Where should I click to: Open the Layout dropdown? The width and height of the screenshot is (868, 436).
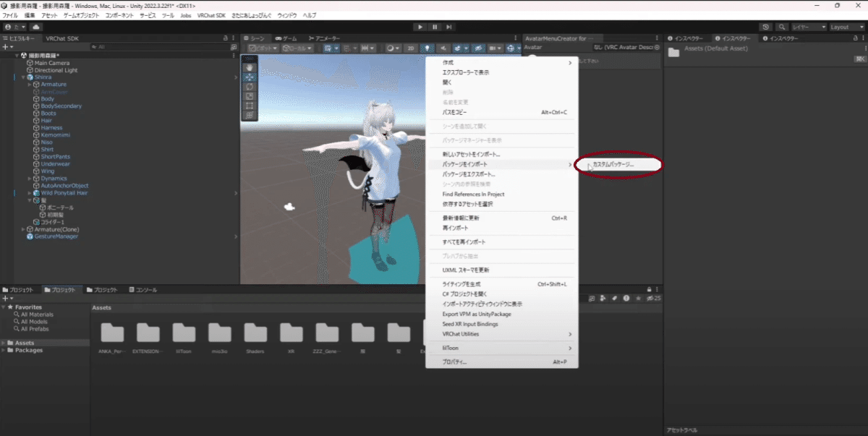tap(846, 27)
